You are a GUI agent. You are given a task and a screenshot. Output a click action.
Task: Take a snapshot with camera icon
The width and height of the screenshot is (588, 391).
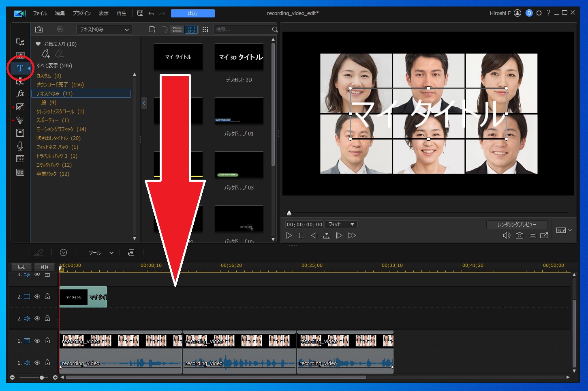(519, 235)
